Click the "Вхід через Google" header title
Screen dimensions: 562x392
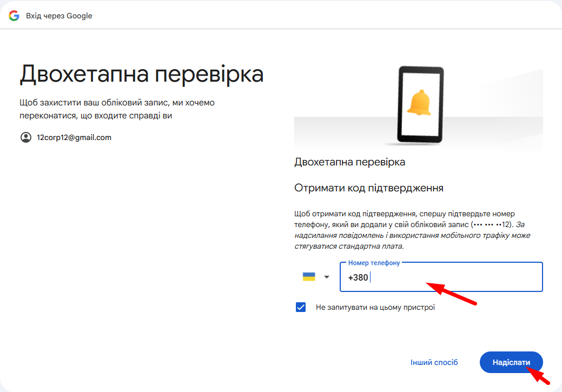[59, 16]
